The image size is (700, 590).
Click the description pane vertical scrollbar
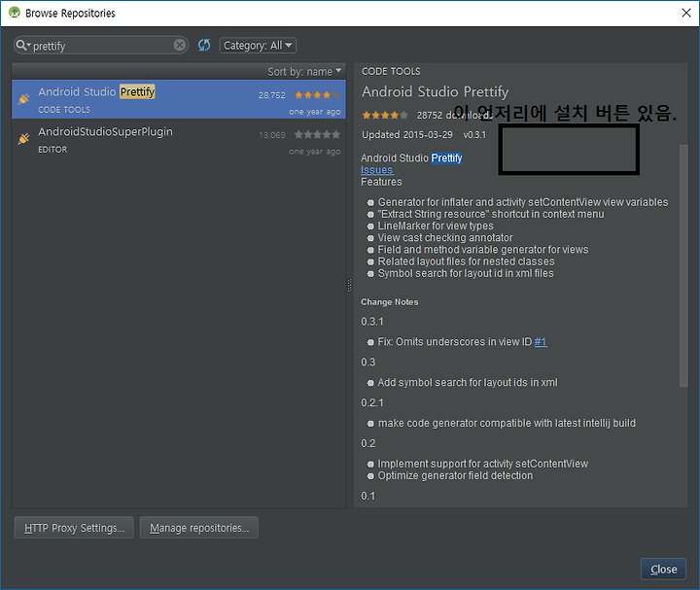683,265
